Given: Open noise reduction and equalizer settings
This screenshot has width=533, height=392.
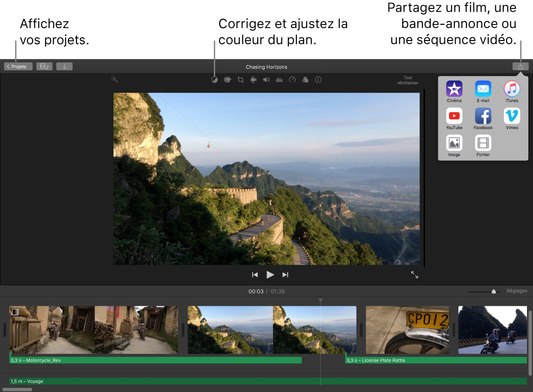Looking at the screenshot, I should (x=279, y=79).
